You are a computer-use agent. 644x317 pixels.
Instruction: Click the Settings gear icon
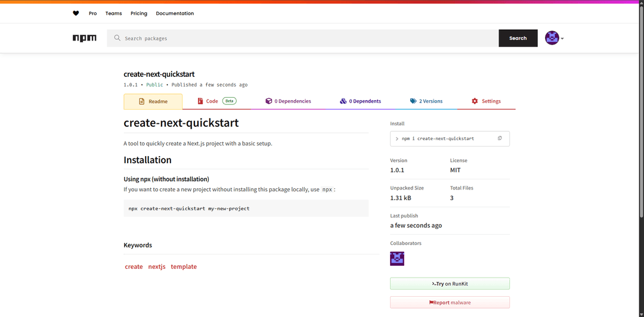tap(475, 101)
